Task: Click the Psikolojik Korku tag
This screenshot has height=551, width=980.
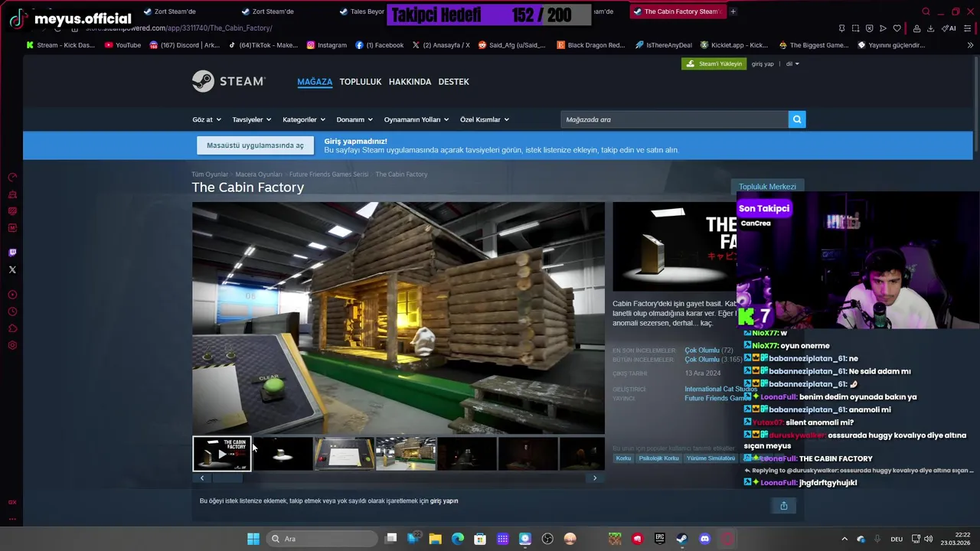Action: pos(658,458)
